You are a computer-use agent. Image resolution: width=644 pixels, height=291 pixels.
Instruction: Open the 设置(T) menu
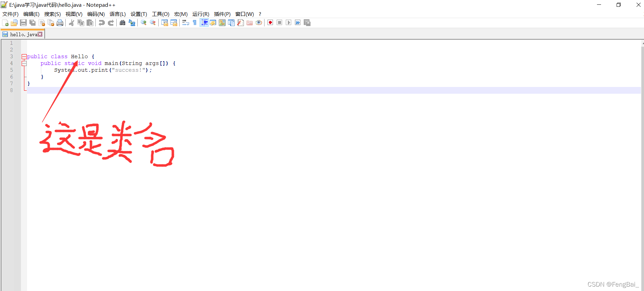pyautogui.click(x=139, y=14)
